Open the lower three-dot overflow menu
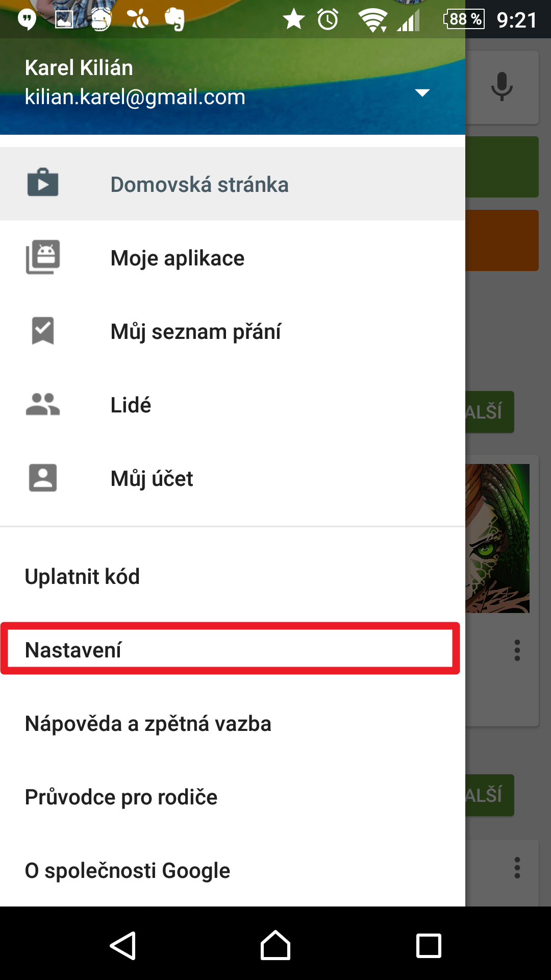The image size is (551, 980). (517, 868)
